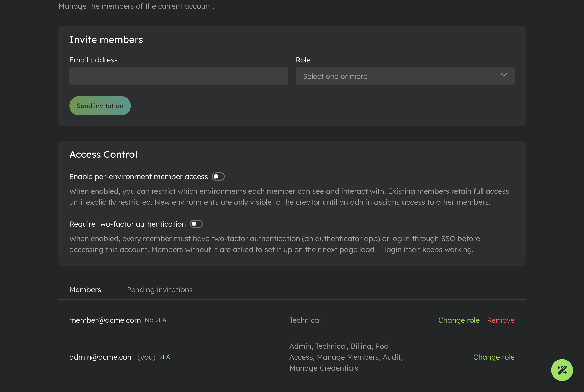The height and width of the screenshot is (392, 584).
Task: Click the No 2FA badge
Action: point(155,320)
